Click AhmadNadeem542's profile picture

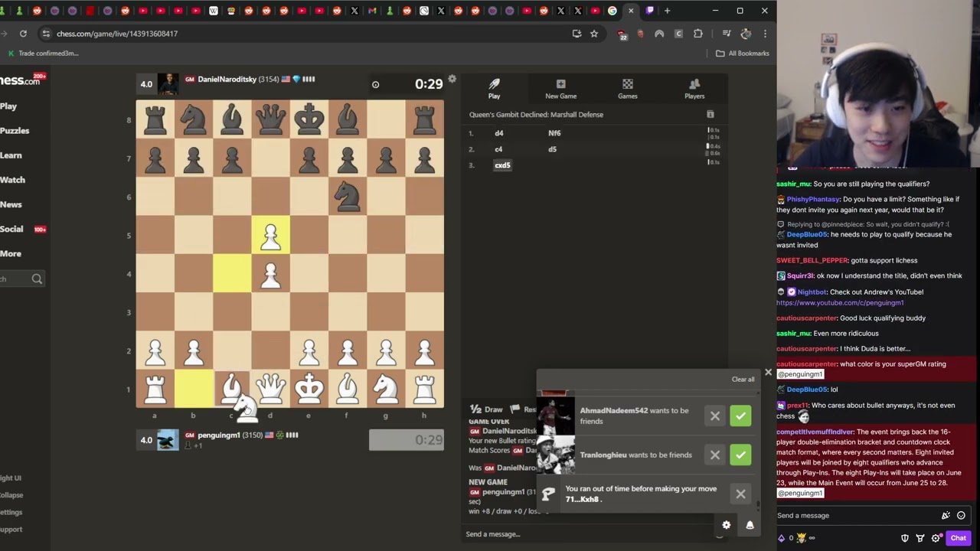[x=556, y=416]
